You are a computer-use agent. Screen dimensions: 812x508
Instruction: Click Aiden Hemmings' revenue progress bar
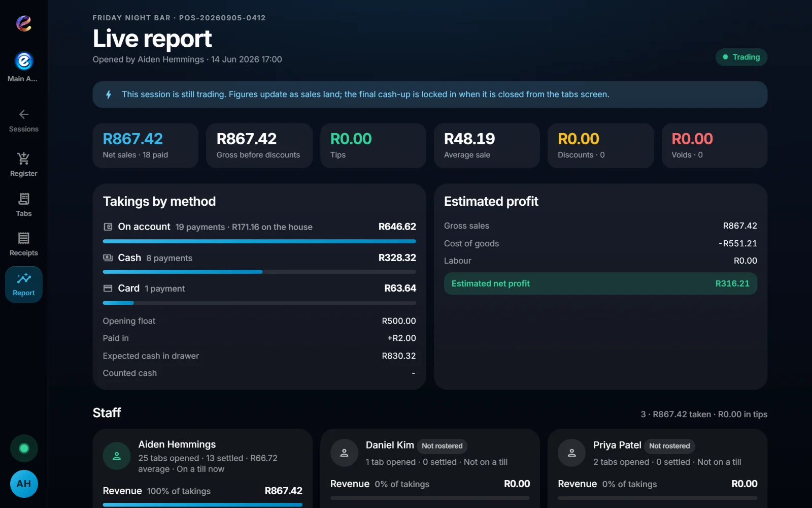click(202, 504)
